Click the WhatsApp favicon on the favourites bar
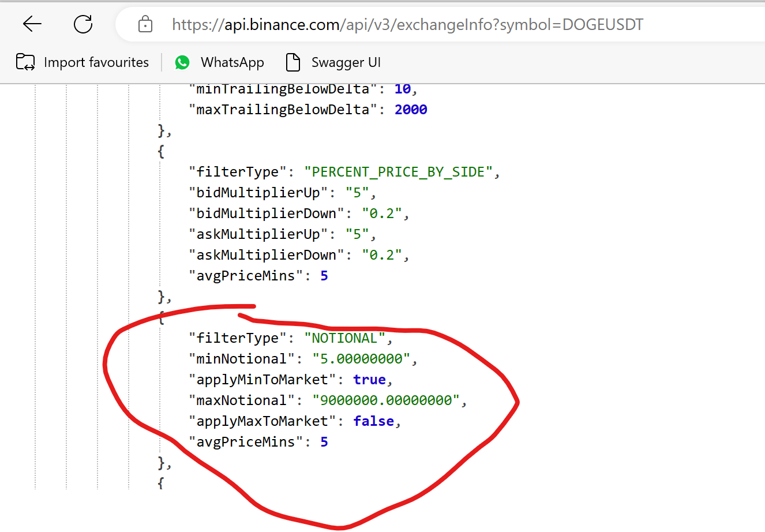Screen dimensions: 765x532 coord(182,62)
